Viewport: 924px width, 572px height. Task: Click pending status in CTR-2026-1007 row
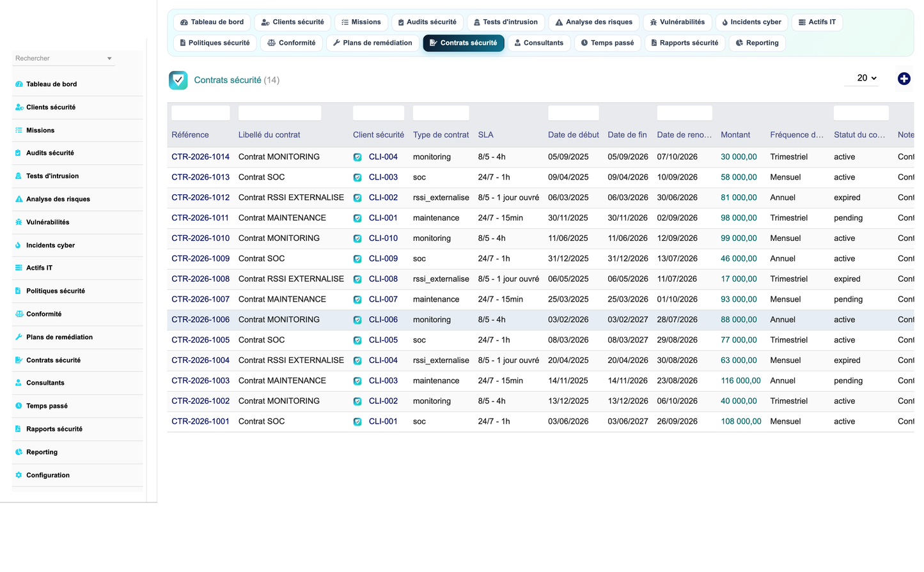[x=849, y=299]
